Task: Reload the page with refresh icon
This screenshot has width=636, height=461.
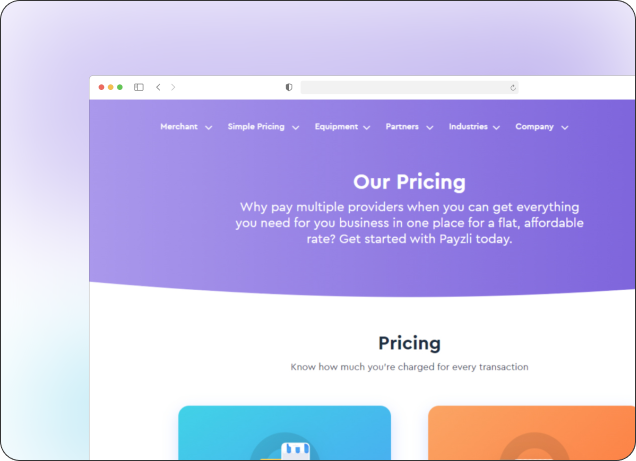Action: [x=513, y=88]
